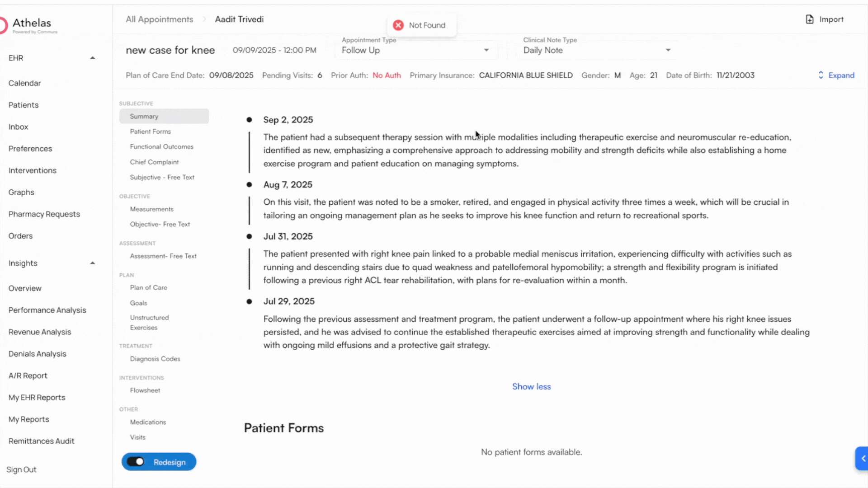Screen dimensions: 868x488
Task: Open the blue side panel chevron tab
Action: 863,458
